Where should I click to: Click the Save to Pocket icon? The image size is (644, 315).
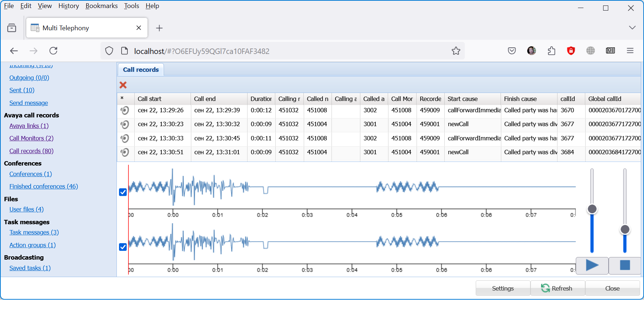pos(511,51)
